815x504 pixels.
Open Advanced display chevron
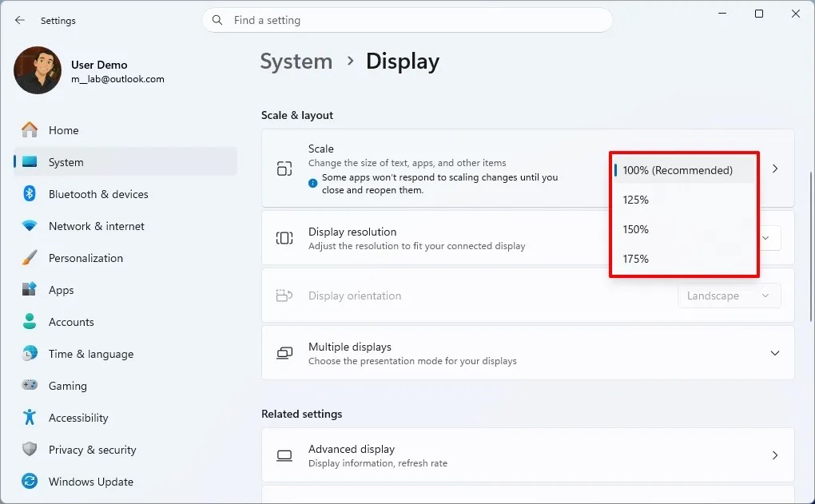coord(775,455)
